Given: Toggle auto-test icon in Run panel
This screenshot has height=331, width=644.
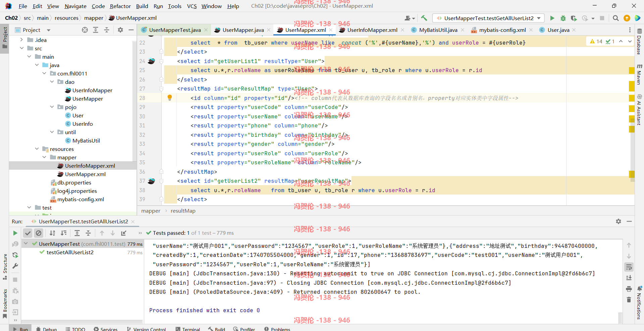Looking at the screenshot, I should tap(15, 255).
